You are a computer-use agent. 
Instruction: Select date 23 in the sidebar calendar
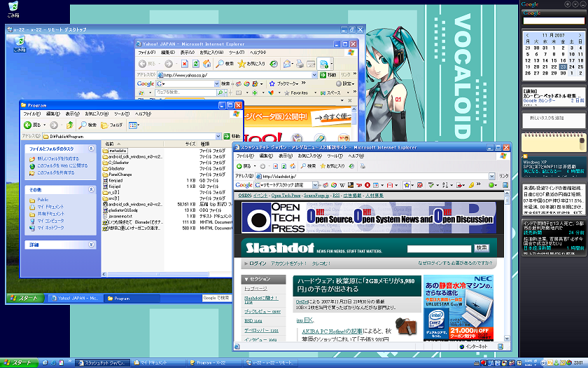coord(563,67)
